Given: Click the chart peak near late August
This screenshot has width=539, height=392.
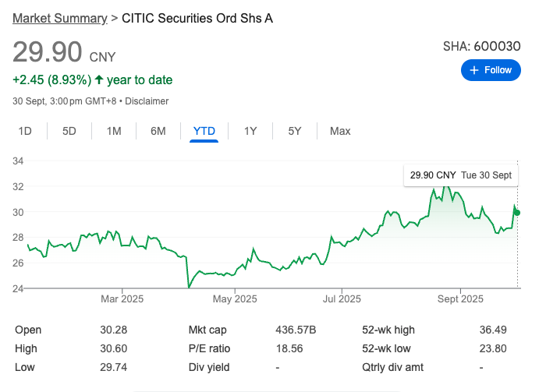Looking at the screenshot, I should [x=445, y=188].
